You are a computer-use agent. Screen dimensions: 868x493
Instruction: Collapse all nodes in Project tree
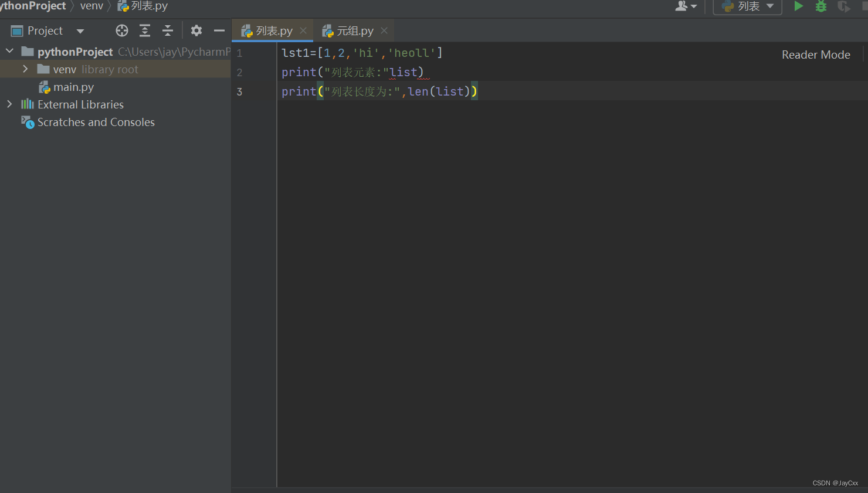click(x=167, y=30)
